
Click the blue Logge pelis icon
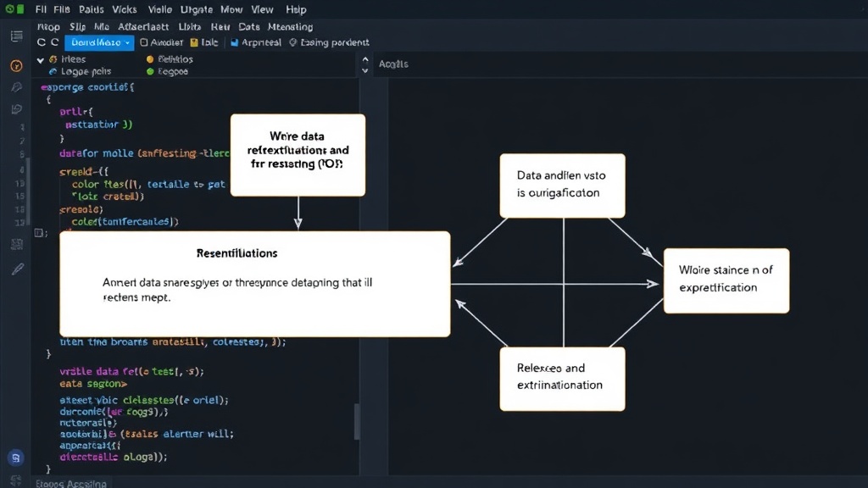pyautogui.click(x=53, y=71)
